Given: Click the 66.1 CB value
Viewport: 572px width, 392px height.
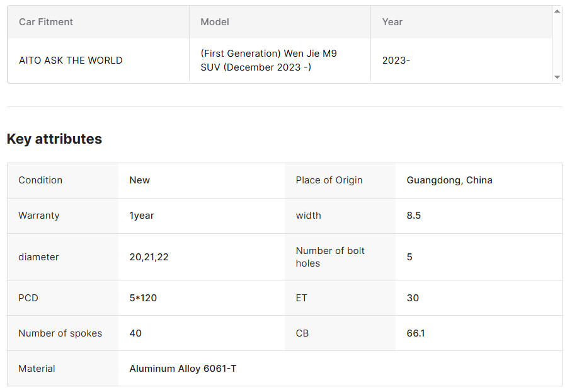Looking at the screenshot, I should tap(416, 333).
